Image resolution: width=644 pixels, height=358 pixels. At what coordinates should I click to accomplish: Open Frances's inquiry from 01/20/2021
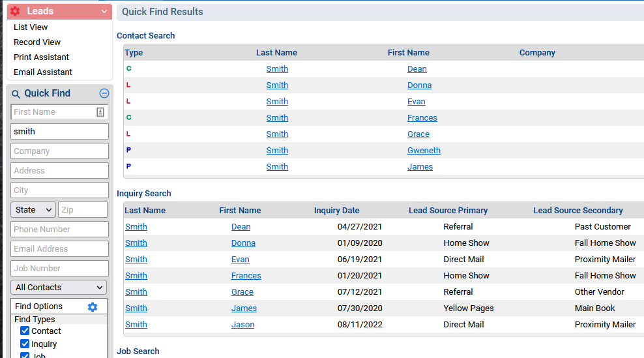[246, 276]
